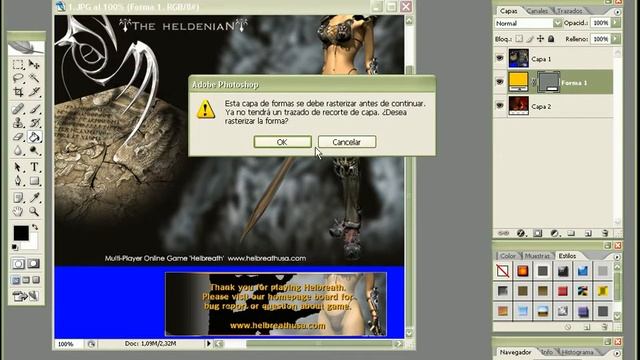Toggle lock position

pos(540,39)
